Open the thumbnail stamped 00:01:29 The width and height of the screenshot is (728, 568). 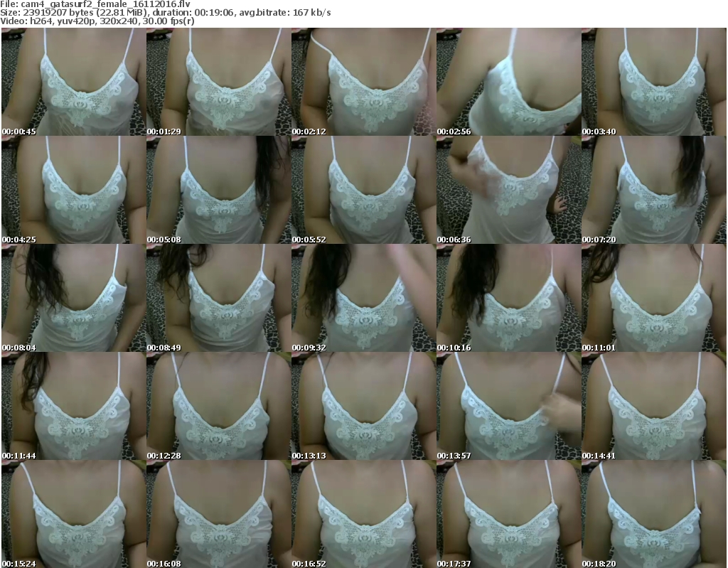[219, 82]
